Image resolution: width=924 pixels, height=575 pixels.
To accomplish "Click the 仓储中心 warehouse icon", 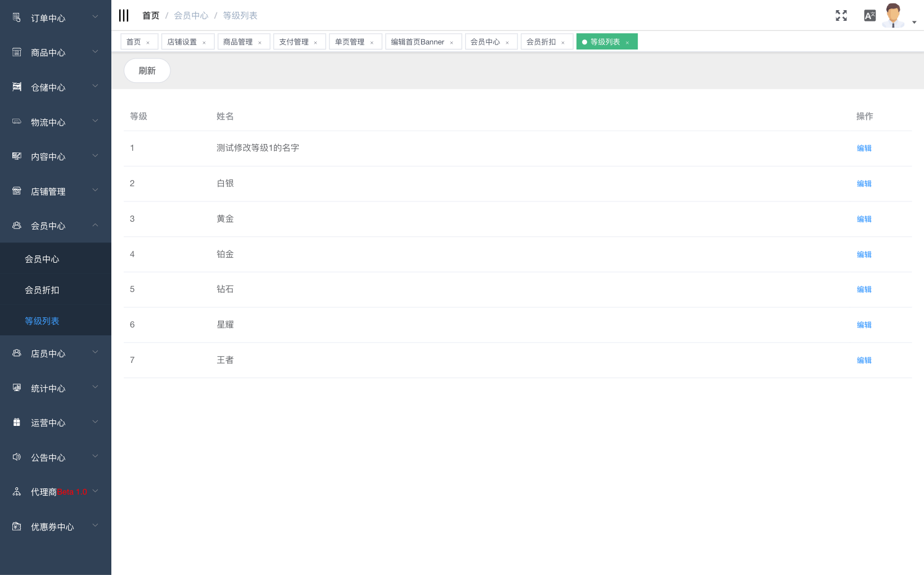I will click(x=17, y=87).
